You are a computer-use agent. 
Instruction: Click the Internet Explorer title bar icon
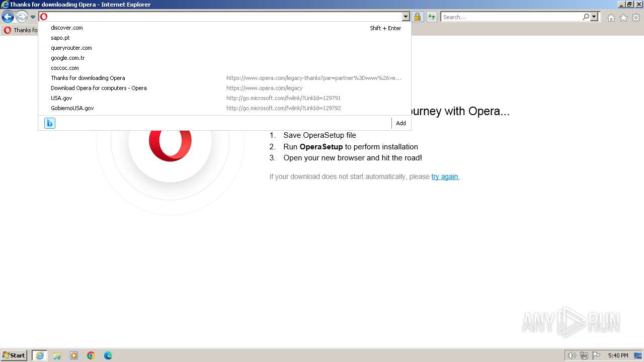[5, 5]
